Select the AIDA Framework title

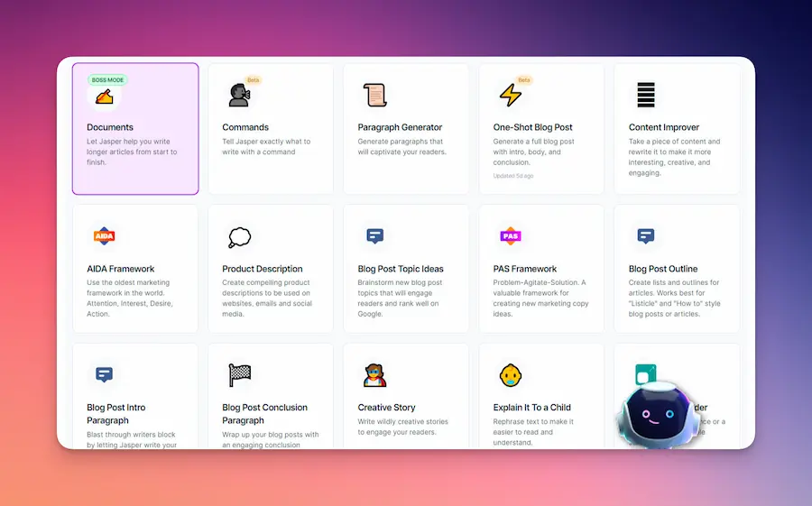(x=121, y=269)
